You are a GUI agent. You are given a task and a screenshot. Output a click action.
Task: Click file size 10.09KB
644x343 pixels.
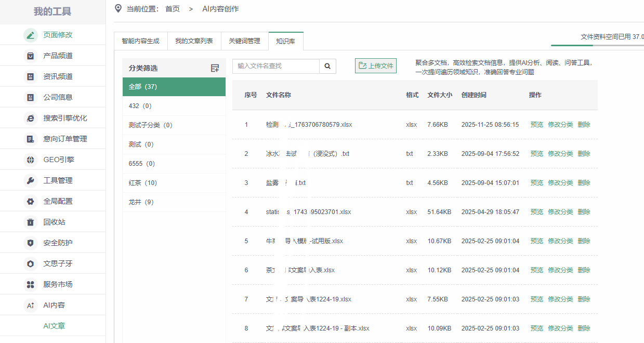[439, 328]
